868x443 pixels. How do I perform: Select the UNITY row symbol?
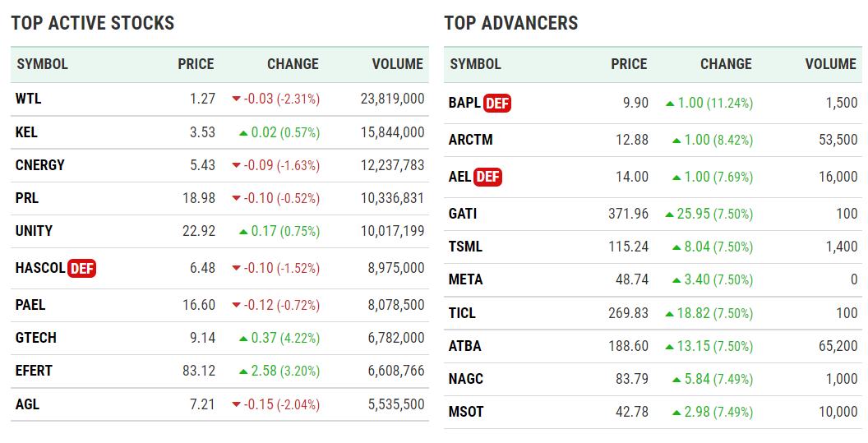tap(34, 231)
